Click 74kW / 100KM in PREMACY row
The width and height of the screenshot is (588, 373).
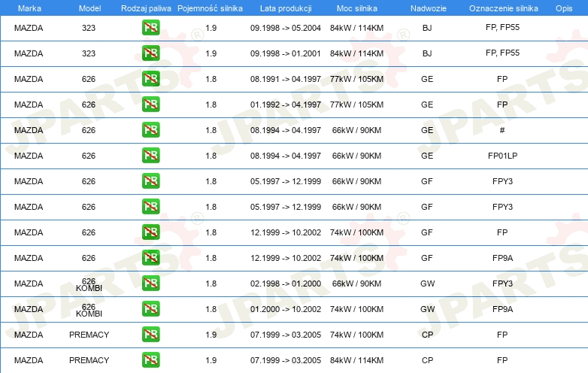coord(356,335)
